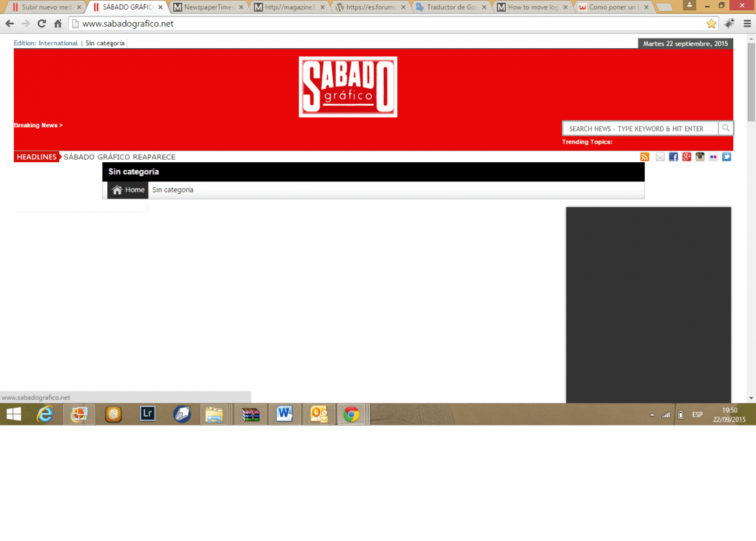Open File Explorer from the taskbar
The height and width of the screenshot is (541, 756).
[x=214, y=415]
